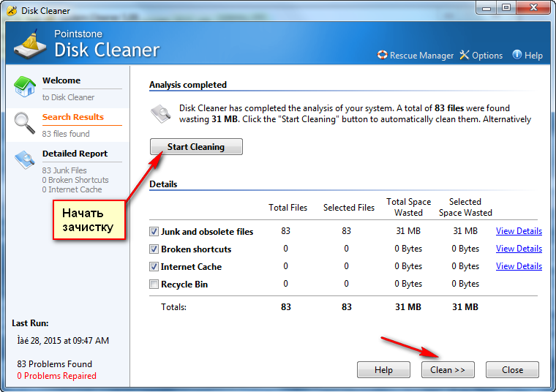Click the Rescue Manager lifebuoy icon
Viewport: 556px width, 392px height.
(x=382, y=55)
